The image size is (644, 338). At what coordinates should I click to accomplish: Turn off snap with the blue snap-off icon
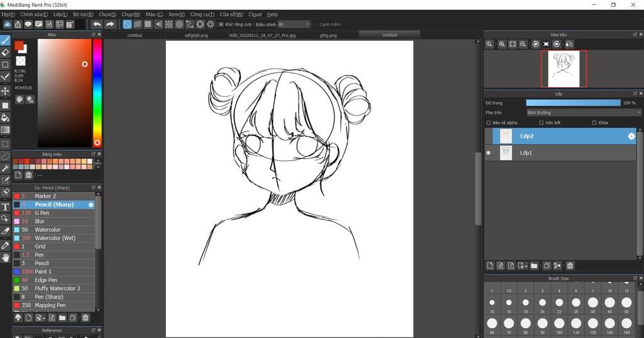(127, 25)
